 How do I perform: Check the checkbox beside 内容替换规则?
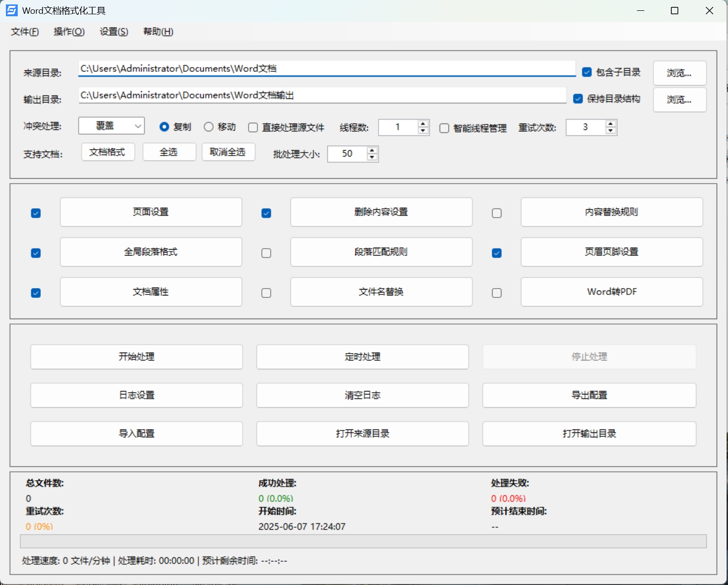point(497,213)
